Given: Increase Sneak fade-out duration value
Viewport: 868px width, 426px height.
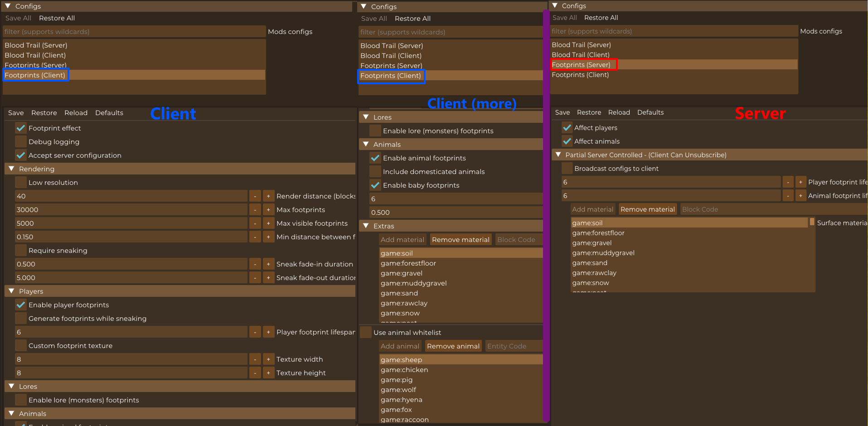Looking at the screenshot, I should click(x=268, y=278).
